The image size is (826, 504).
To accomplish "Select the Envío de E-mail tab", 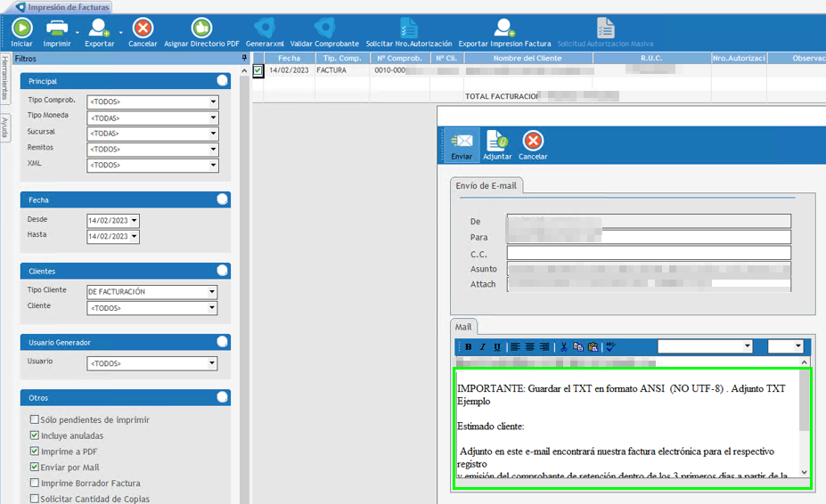I will (x=486, y=186).
